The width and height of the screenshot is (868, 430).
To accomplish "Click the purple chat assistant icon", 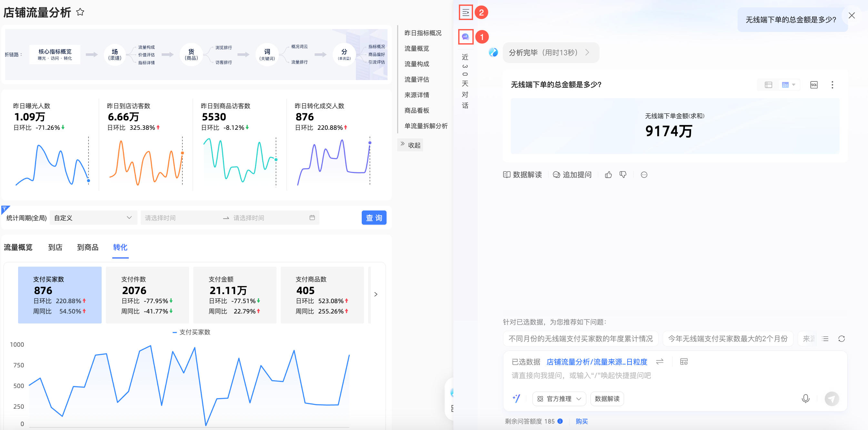I will [466, 37].
